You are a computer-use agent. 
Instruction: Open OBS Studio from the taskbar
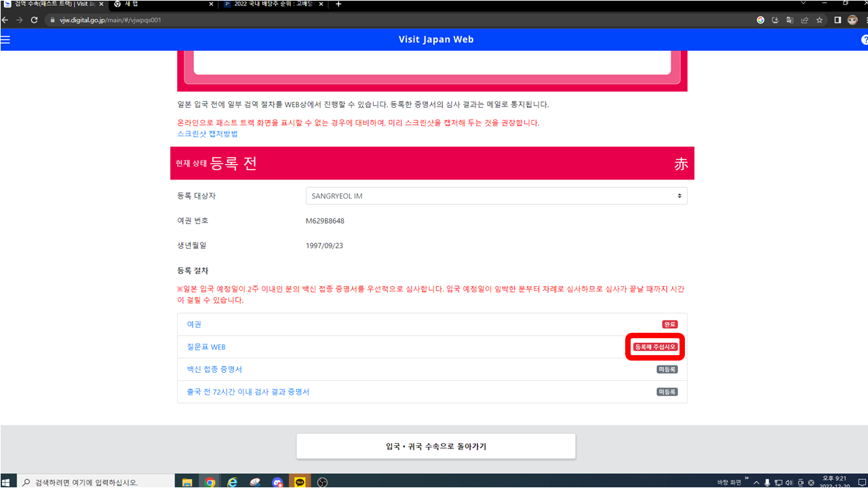pyautogui.click(x=323, y=482)
